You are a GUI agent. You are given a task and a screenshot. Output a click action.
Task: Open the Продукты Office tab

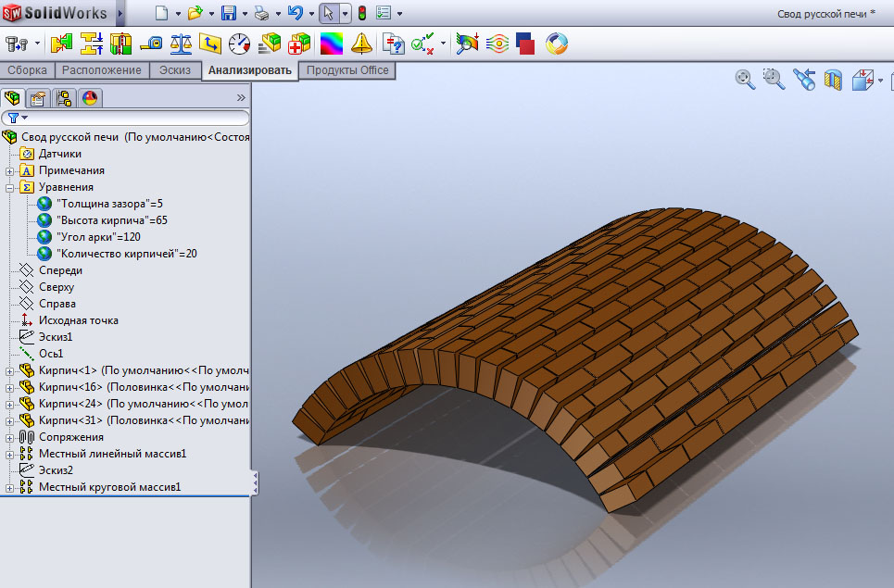[x=347, y=70]
